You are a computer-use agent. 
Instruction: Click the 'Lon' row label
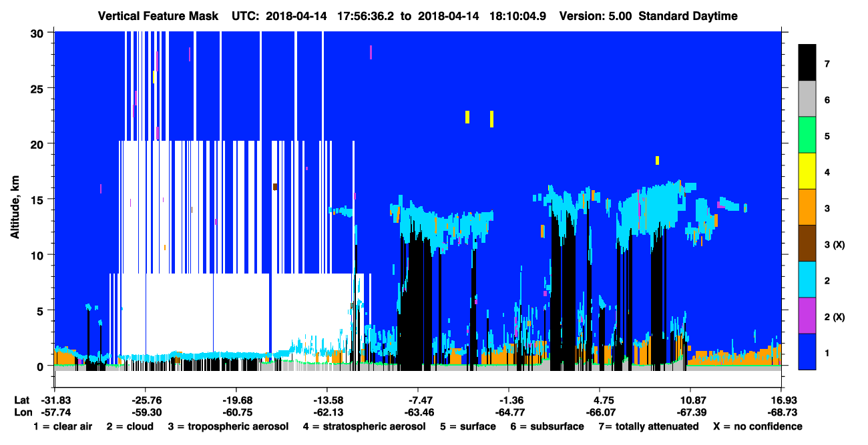pyautogui.click(x=22, y=413)
